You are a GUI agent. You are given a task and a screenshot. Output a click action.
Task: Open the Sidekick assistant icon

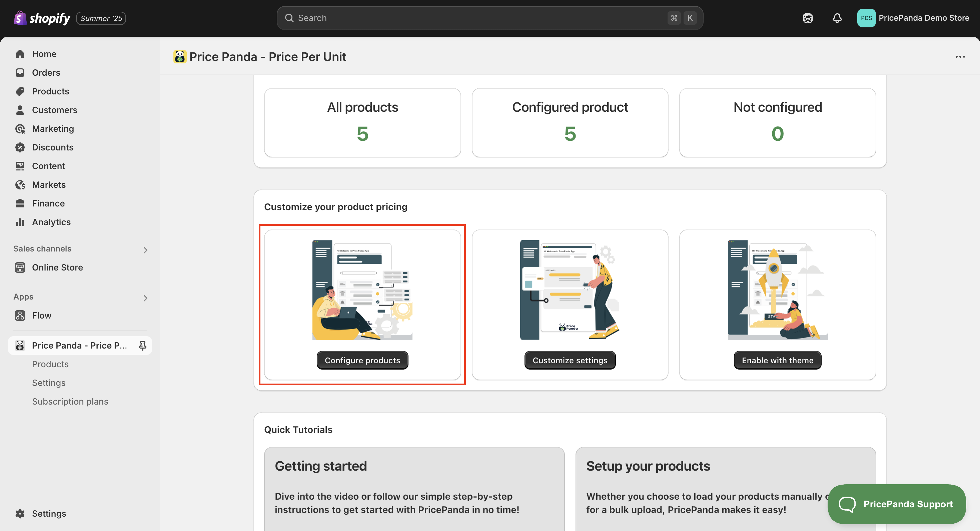[x=808, y=18]
